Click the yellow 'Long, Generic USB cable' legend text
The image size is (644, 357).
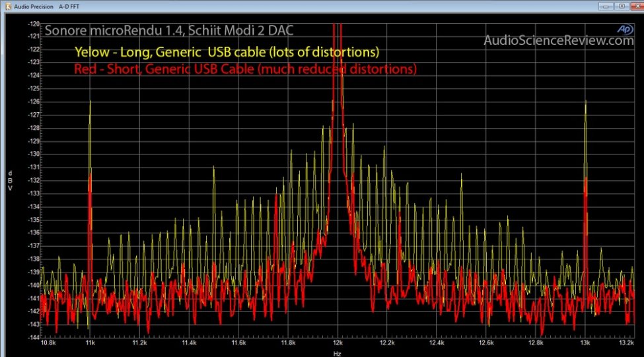227,52
